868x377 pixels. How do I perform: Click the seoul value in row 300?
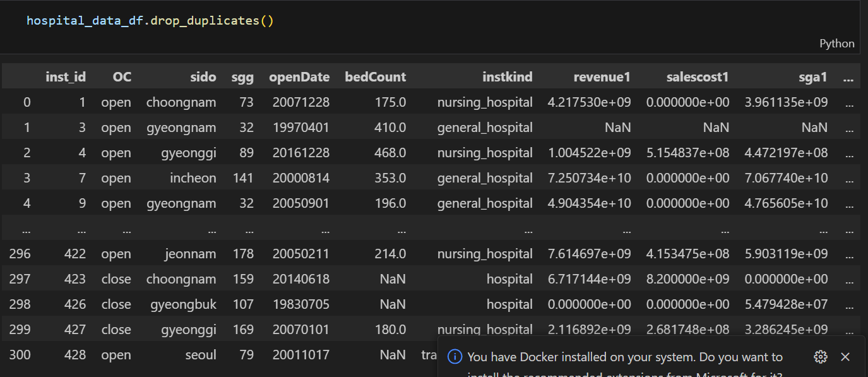(x=201, y=354)
